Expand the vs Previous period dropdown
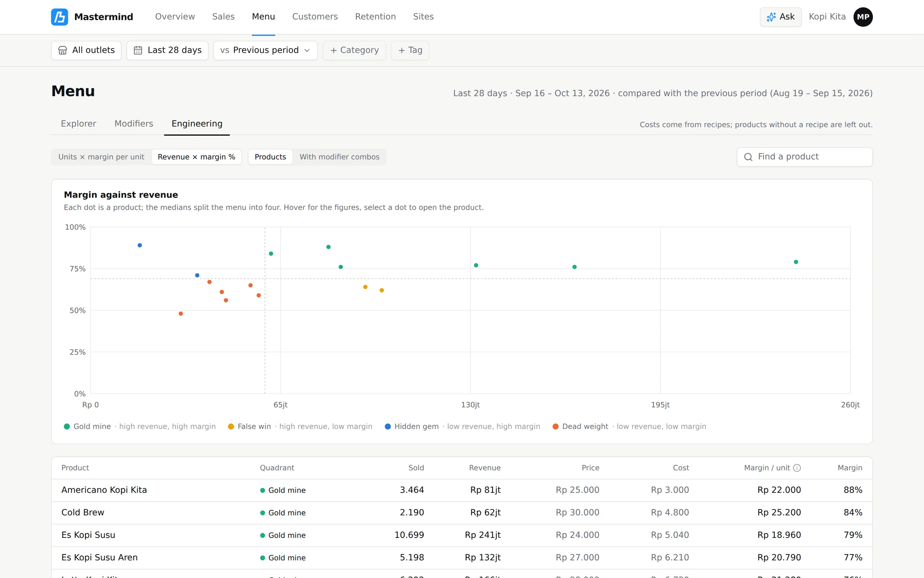924x578 pixels. pyautogui.click(x=265, y=50)
